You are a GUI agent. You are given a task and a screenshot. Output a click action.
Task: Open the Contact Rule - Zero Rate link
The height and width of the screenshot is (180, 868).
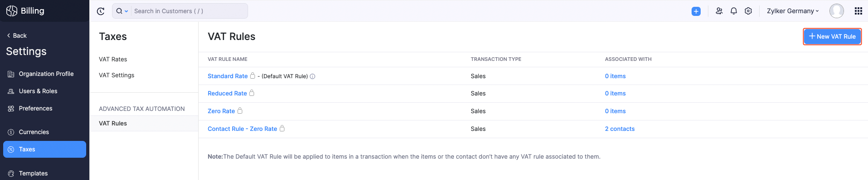(242, 129)
